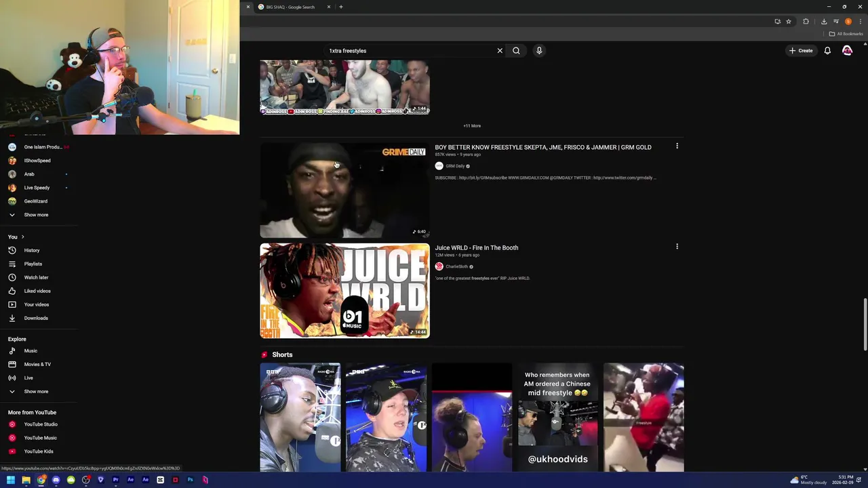The height and width of the screenshot is (488, 868).
Task: Open the Windows Start menu
Action: tap(11, 480)
